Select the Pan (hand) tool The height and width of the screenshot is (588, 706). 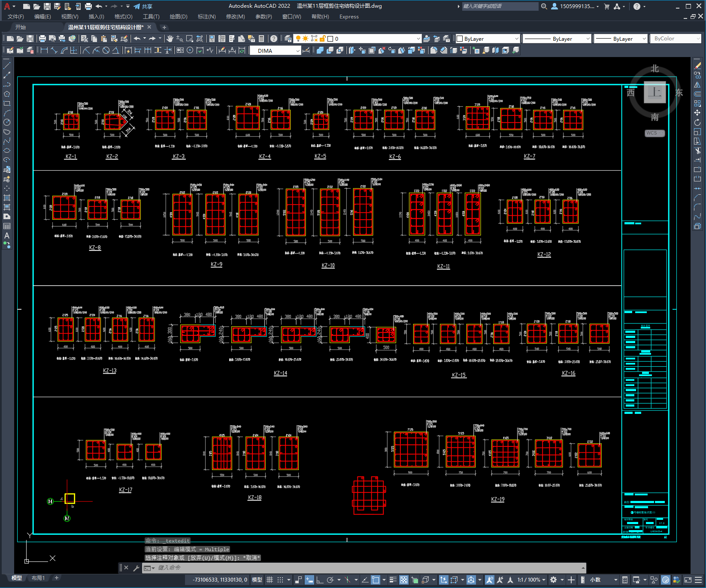click(170, 39)
